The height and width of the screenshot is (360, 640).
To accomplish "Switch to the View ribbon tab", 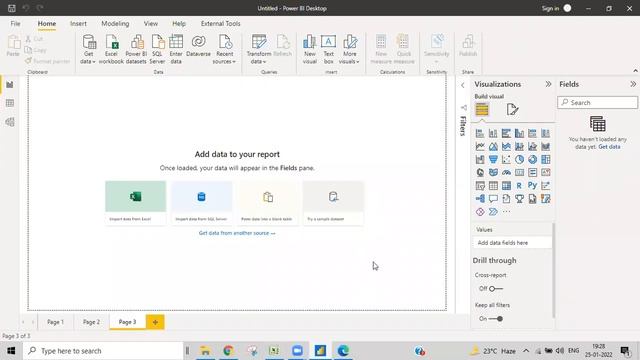I will coord(151,24).
